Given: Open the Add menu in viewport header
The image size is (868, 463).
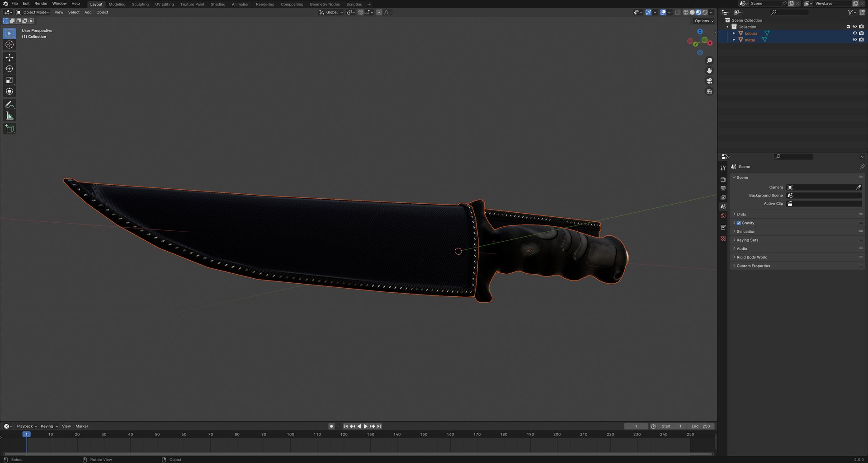Looking at the screenshot, I should [88, 12].
